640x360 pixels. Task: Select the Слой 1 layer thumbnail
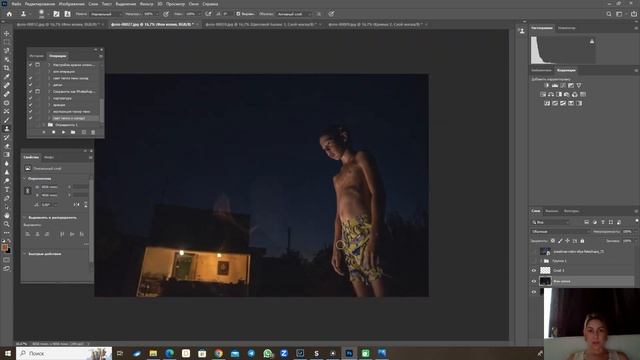click(x=545, y=271)
